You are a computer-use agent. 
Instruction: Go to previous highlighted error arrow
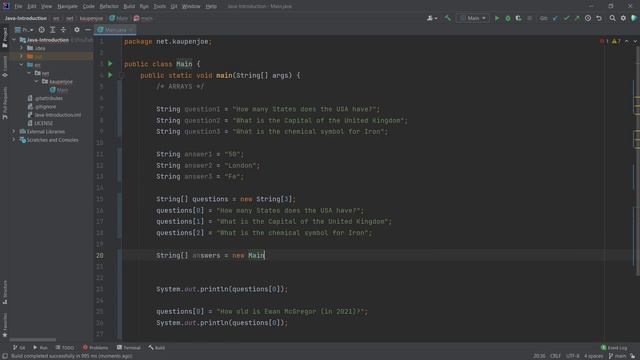[x=627, y=41]
